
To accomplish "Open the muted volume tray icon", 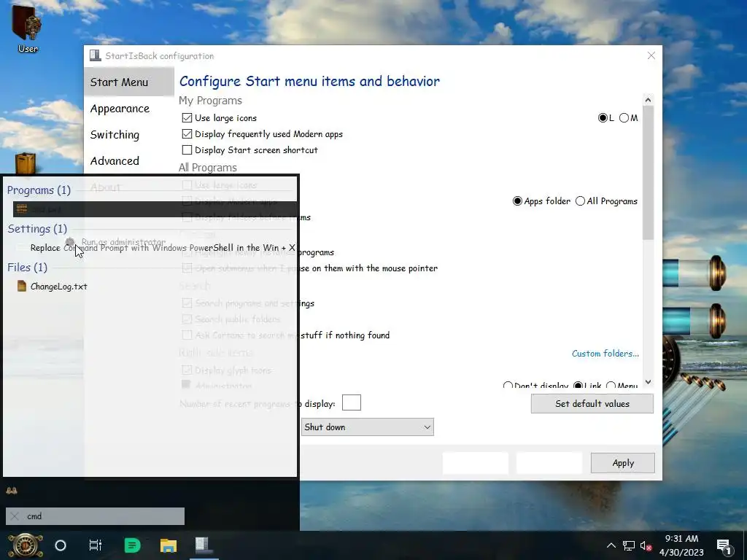I will coord(646,545).
